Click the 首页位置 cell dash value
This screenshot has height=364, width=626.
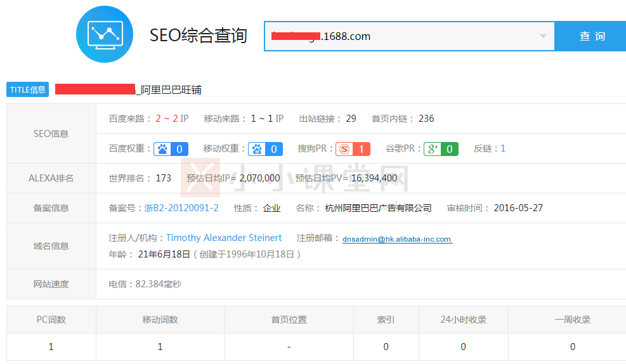(x=289, y=347)
